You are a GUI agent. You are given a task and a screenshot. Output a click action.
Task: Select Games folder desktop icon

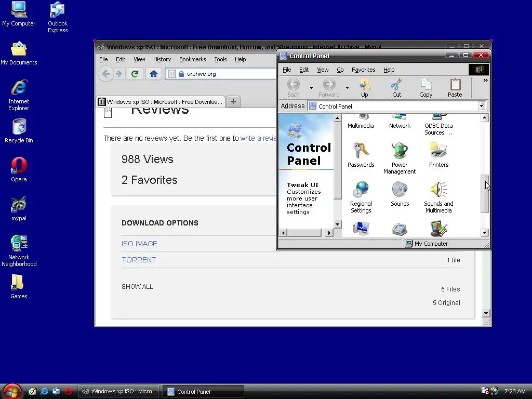[x=19, y=287]
